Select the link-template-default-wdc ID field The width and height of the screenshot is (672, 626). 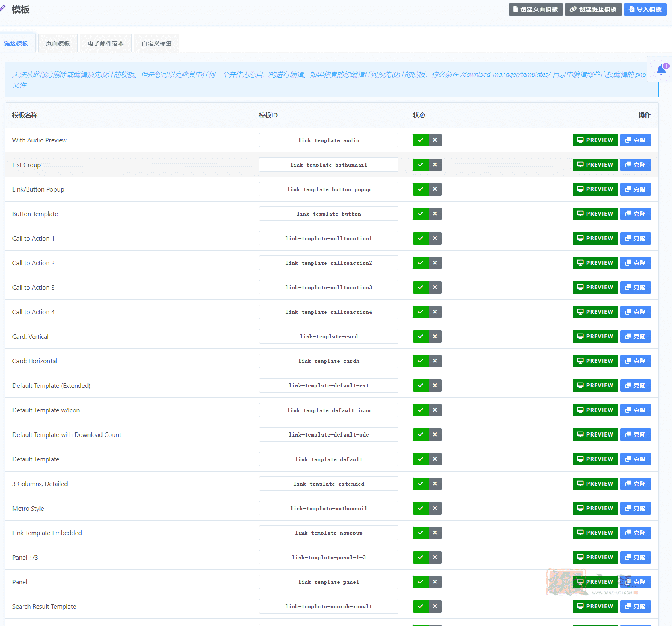point(328,434)
